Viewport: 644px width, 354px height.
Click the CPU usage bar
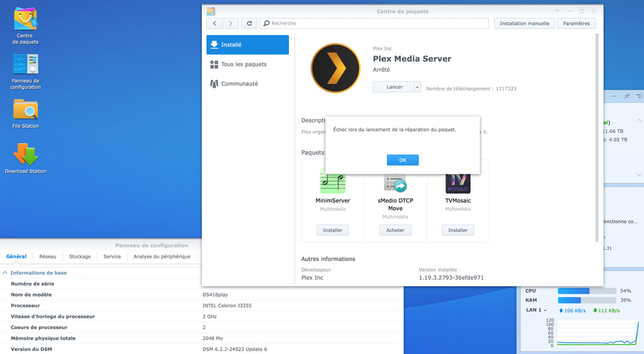[587, 290]
